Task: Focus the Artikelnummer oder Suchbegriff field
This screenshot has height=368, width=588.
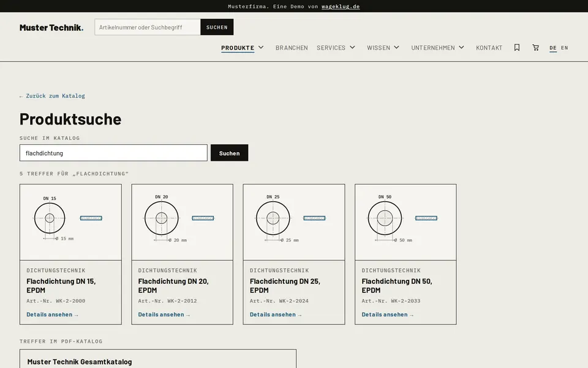Action: click(148, 27)
